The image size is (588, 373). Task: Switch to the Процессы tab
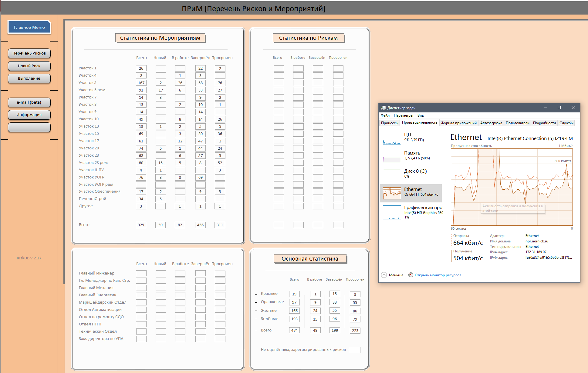(x=389, y=123)
